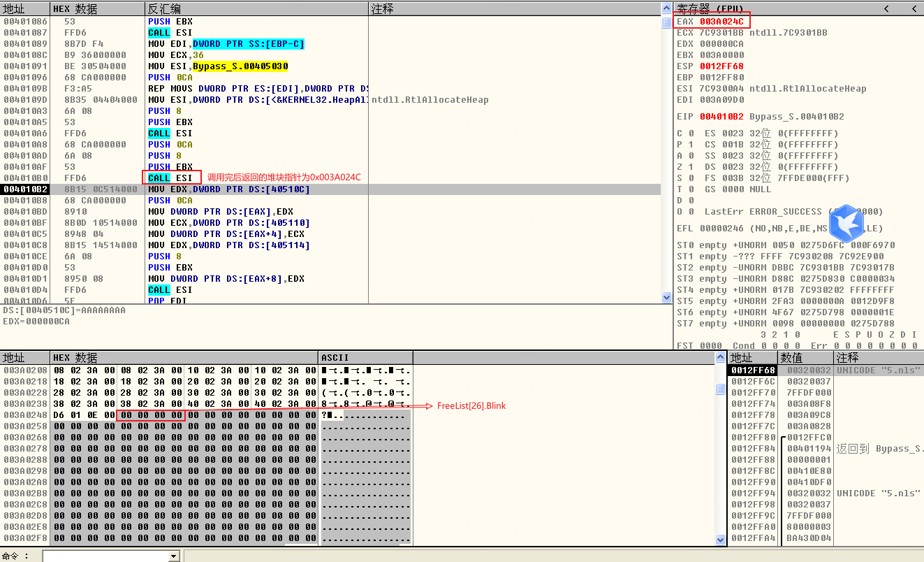The height and width of the screenshot is (562, 924).
Task: Select the P flag value
Action: 691,144
